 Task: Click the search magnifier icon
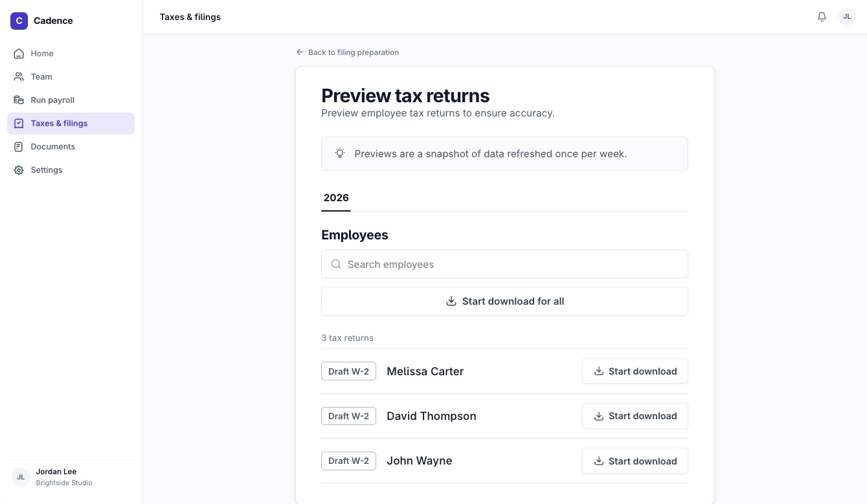click(336, 264)
